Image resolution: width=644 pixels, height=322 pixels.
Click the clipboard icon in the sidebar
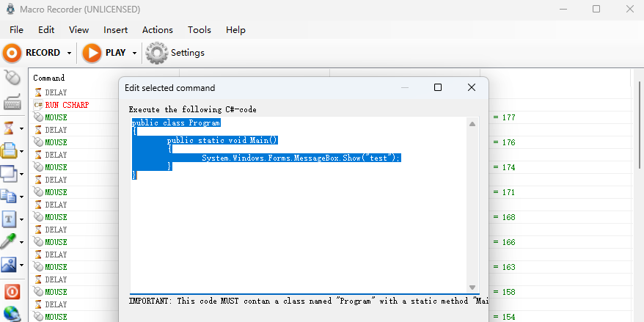pyautogui.click(x=9, y=151)
